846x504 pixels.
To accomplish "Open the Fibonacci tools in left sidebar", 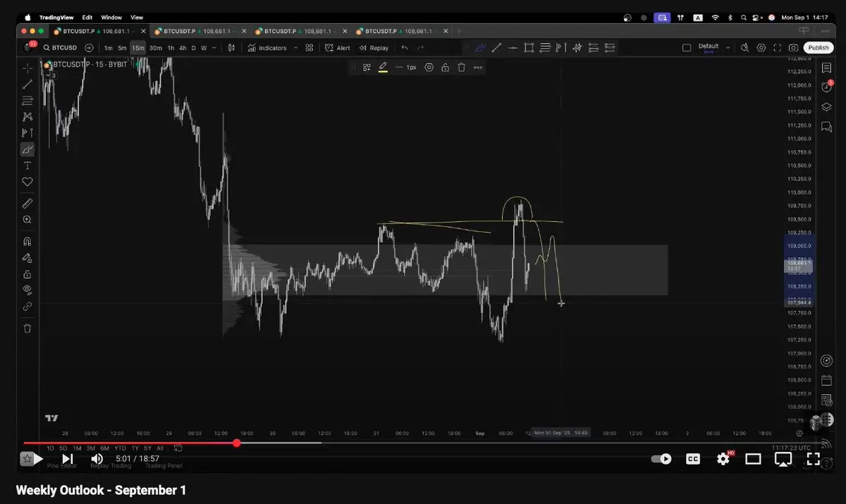I will click(27, 100).
